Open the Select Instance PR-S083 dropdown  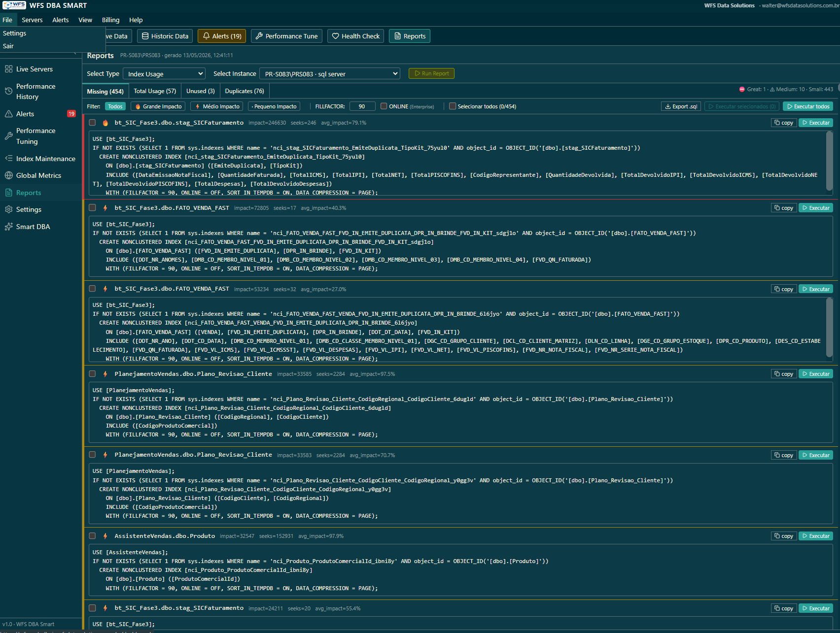point(330,73)
